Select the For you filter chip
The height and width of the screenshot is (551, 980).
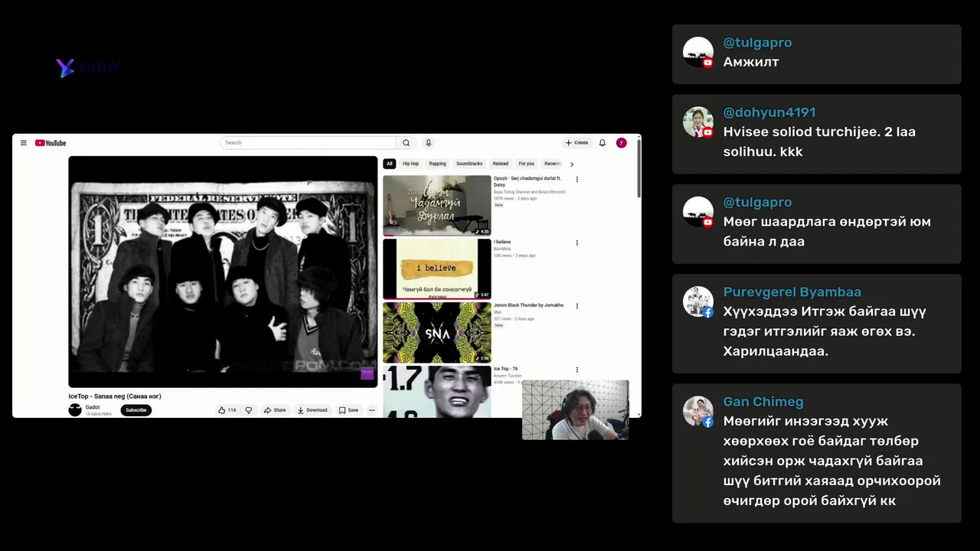tap(527, 164)
